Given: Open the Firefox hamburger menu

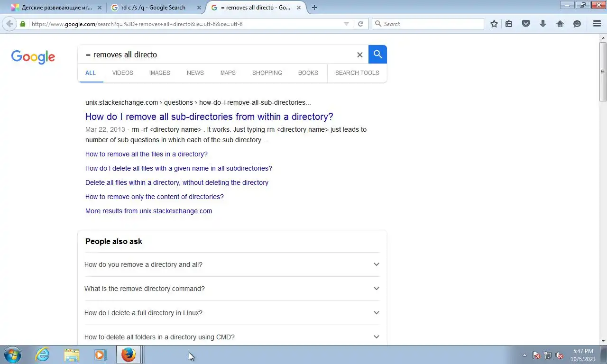Looking at the screenshot, I should 597,24.
